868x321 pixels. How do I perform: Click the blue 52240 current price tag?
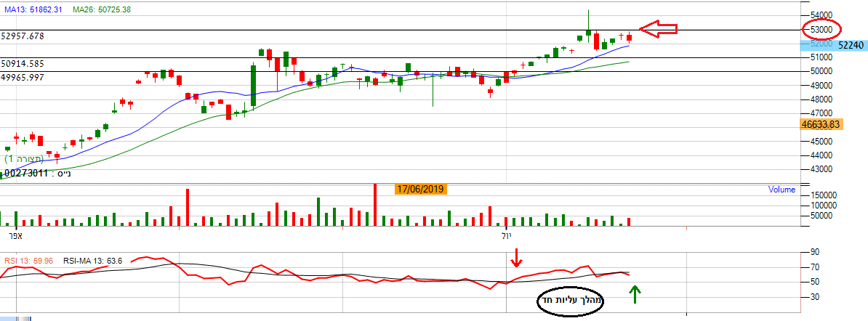tap(848, 44)
